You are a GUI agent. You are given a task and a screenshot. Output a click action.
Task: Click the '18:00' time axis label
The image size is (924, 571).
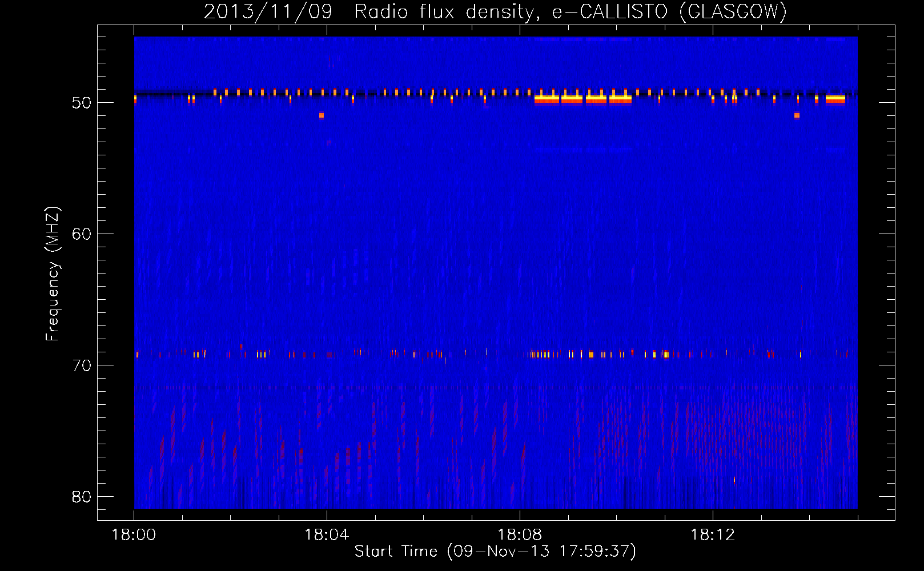[x=134, y=535]
